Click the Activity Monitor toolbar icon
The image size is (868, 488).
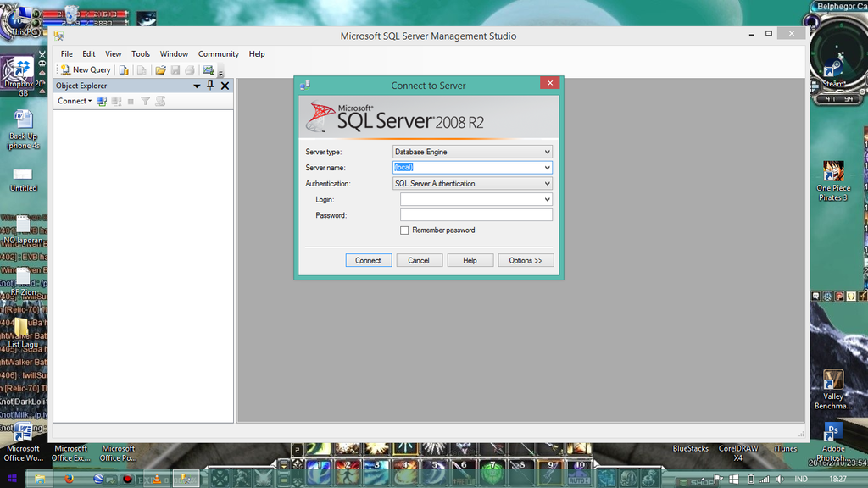(x=209, y=70)
